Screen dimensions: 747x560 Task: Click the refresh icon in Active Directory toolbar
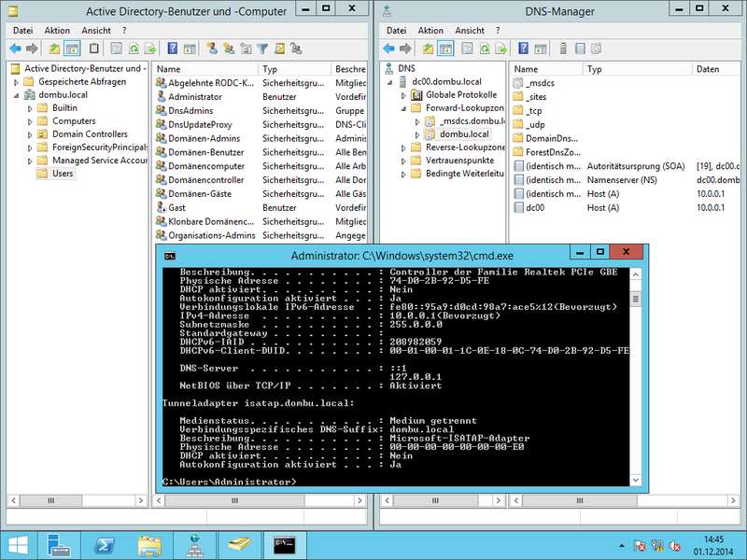click(x=134, y=48)
